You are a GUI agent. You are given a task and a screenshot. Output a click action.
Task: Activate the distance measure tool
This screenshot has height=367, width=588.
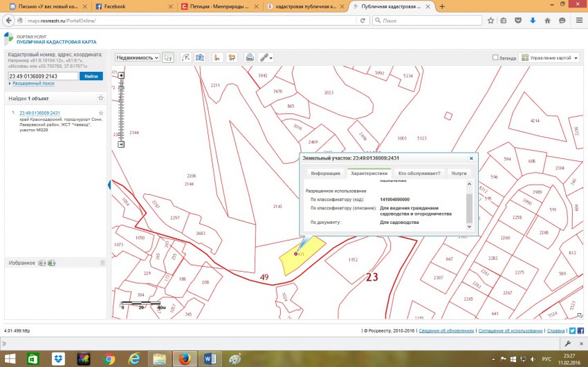coord(217,57)
